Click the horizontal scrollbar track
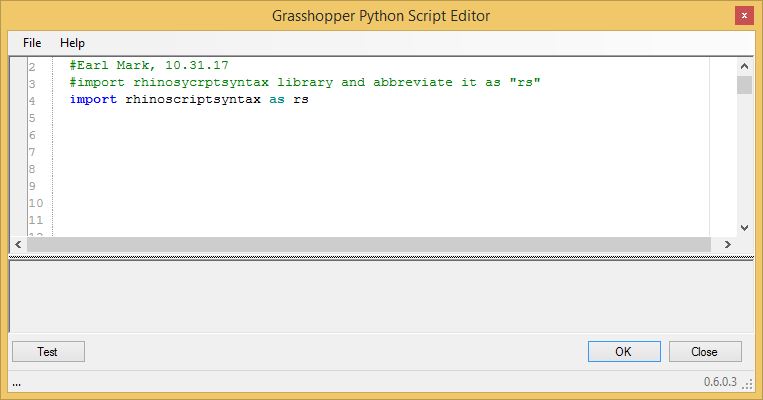 point(369,244)
